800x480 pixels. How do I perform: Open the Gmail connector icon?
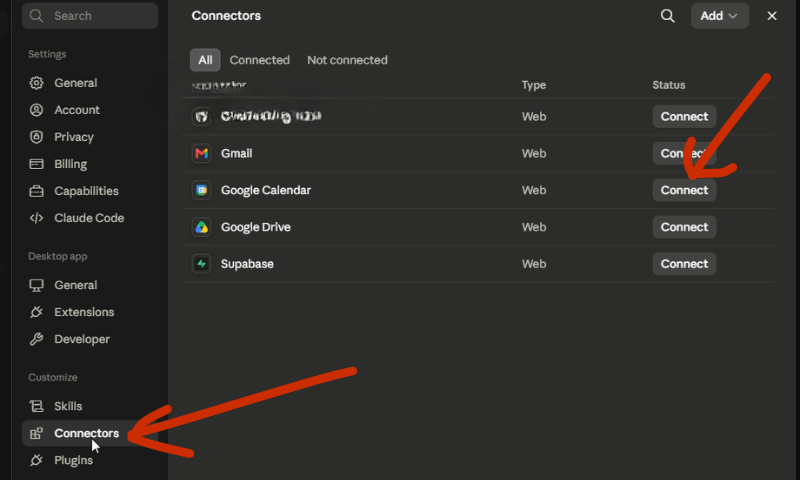tap(202, 153)
